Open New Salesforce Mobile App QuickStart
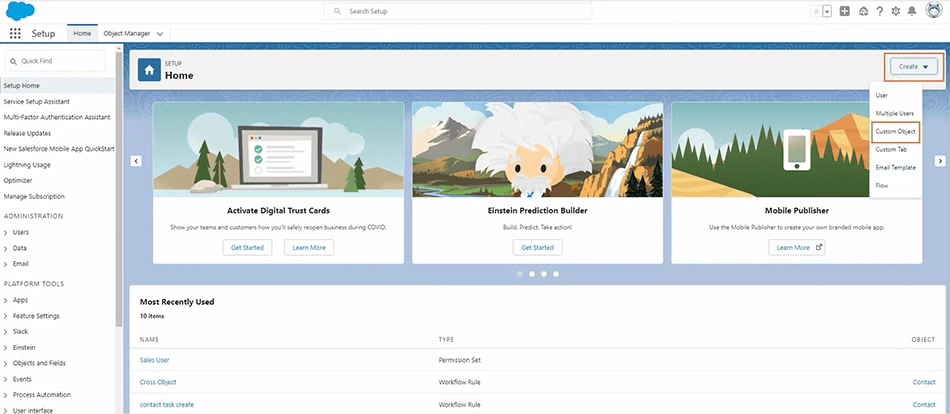Image resolution: width=950 pixels, height=414 pixels. point(58,149)
